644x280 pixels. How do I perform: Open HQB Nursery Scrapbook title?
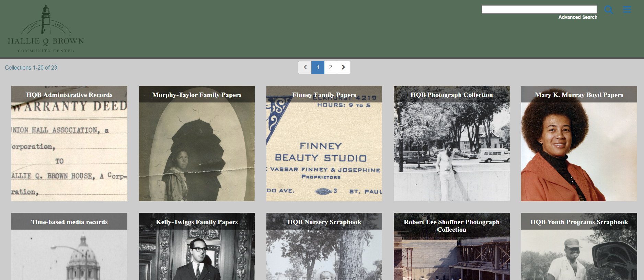[x=324, y=222]
